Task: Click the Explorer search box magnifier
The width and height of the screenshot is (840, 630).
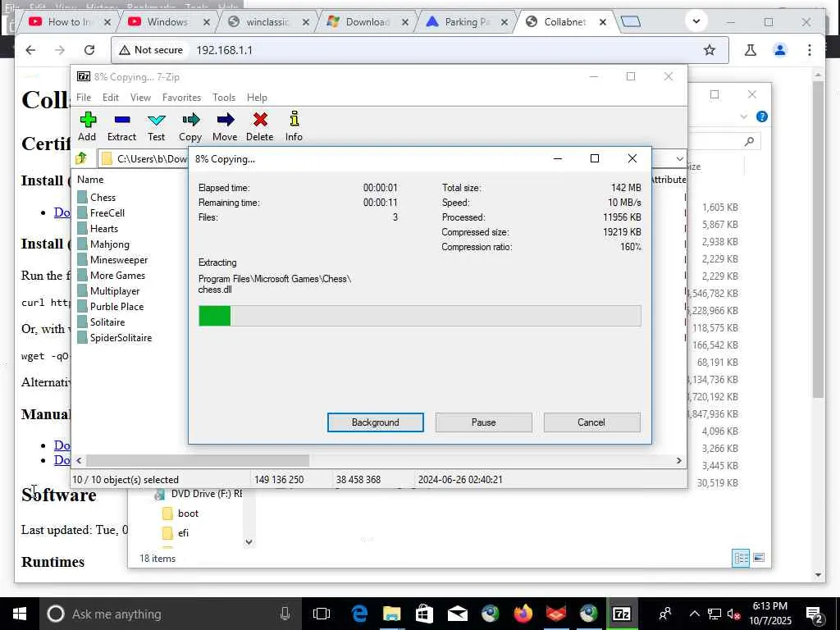Action: pyautogui.click(x=749, y=141)
